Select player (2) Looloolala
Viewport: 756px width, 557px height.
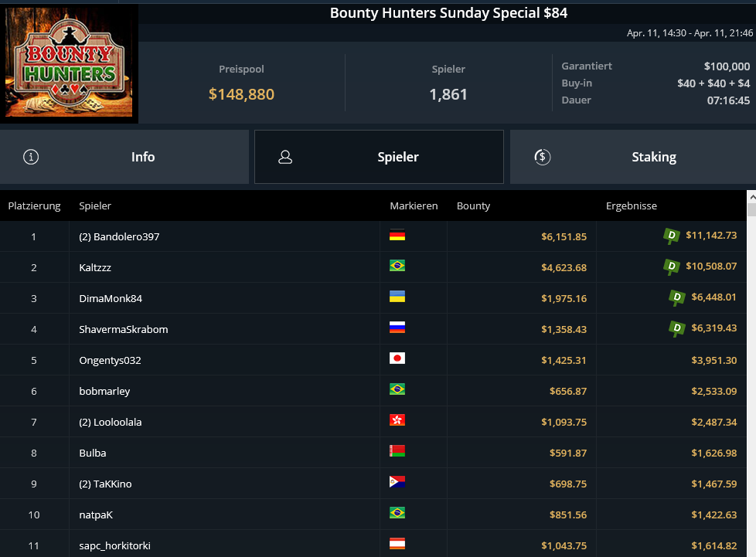coord(111,422)
